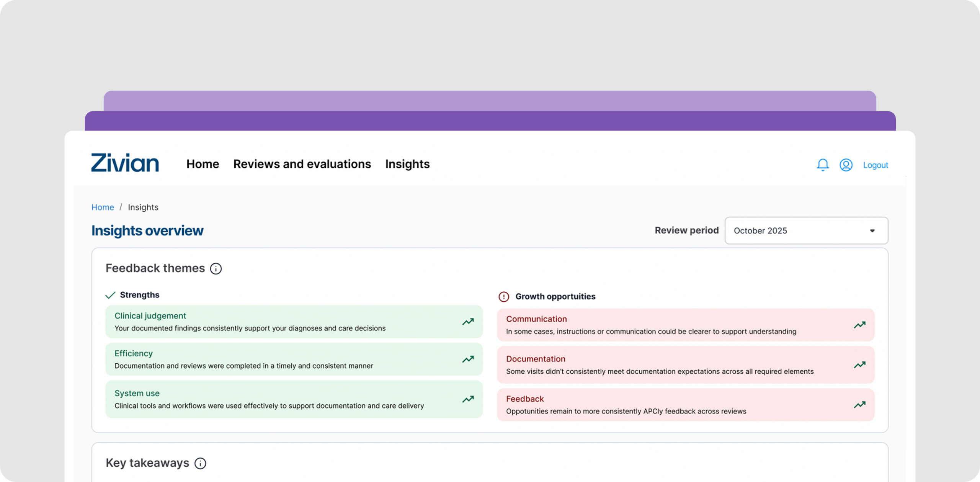Click the Logout link

875,165
